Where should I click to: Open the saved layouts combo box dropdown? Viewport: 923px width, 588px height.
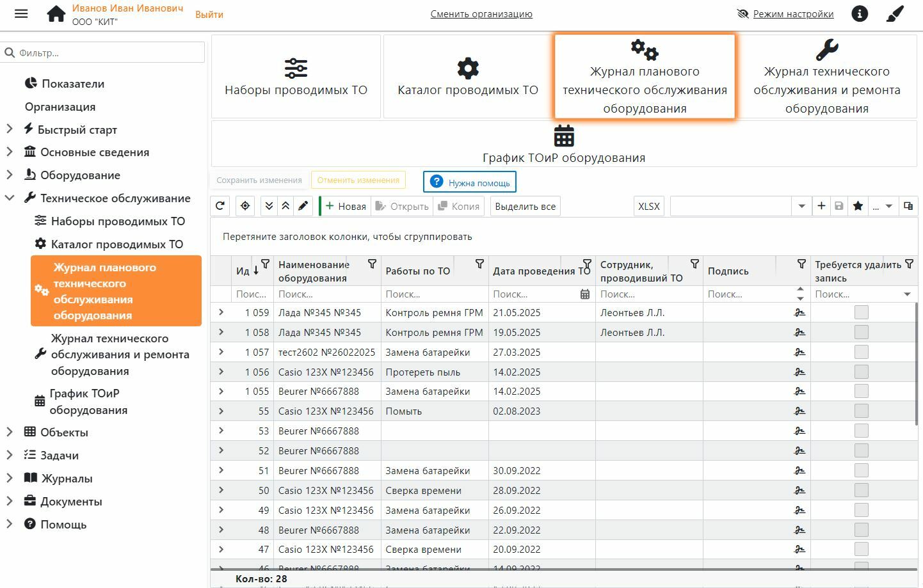(801, 206)
